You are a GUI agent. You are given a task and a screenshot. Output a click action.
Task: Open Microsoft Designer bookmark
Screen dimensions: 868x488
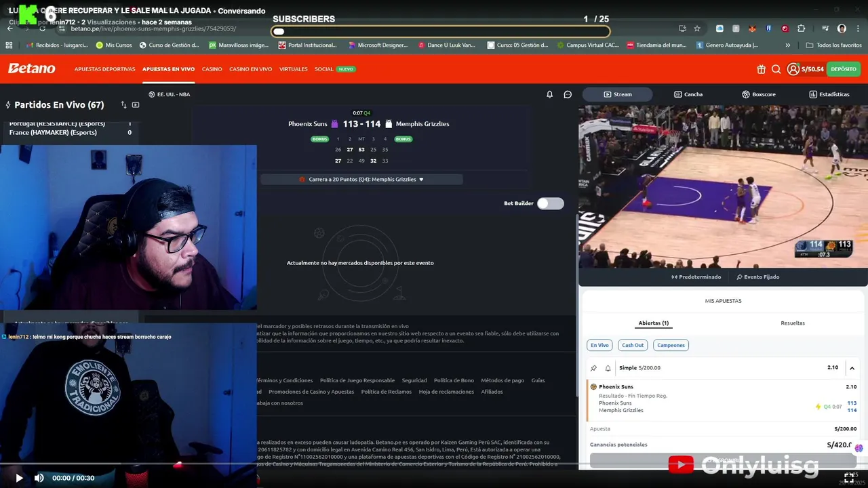pos(378,45)
